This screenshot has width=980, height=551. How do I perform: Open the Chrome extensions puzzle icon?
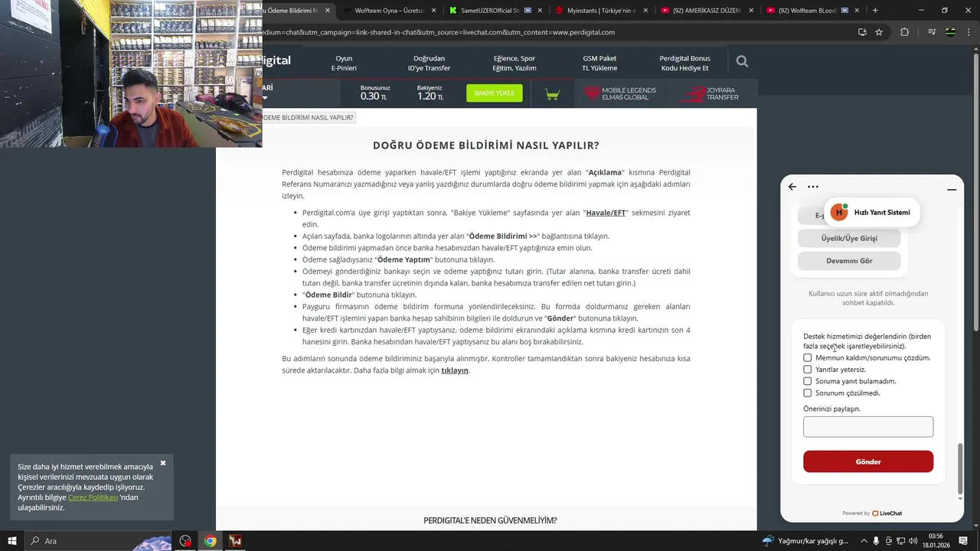tap(905, 32)
